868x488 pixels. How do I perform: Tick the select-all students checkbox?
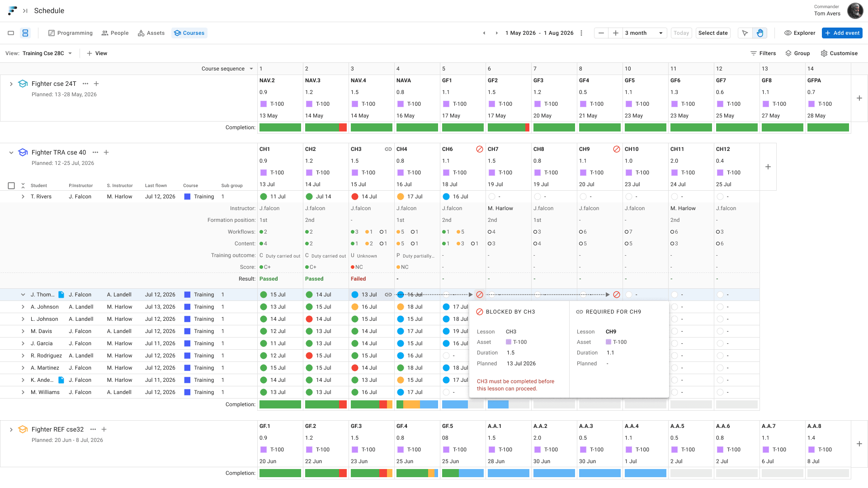(x=11, y=186)
